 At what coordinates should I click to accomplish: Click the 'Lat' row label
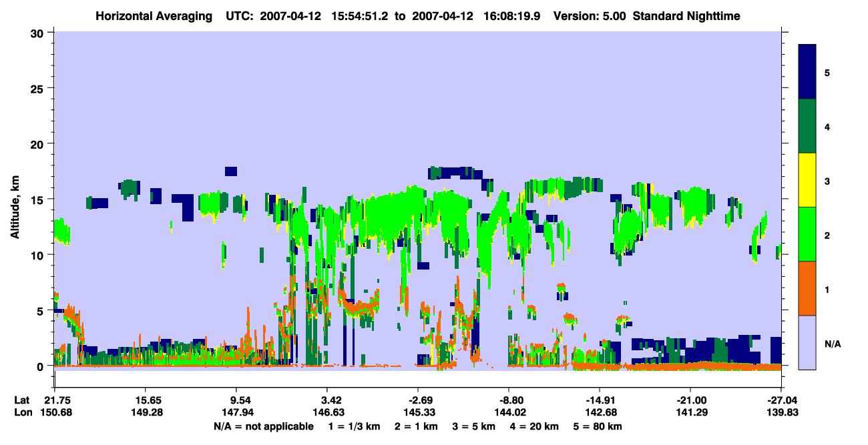[x=21, y=400]
